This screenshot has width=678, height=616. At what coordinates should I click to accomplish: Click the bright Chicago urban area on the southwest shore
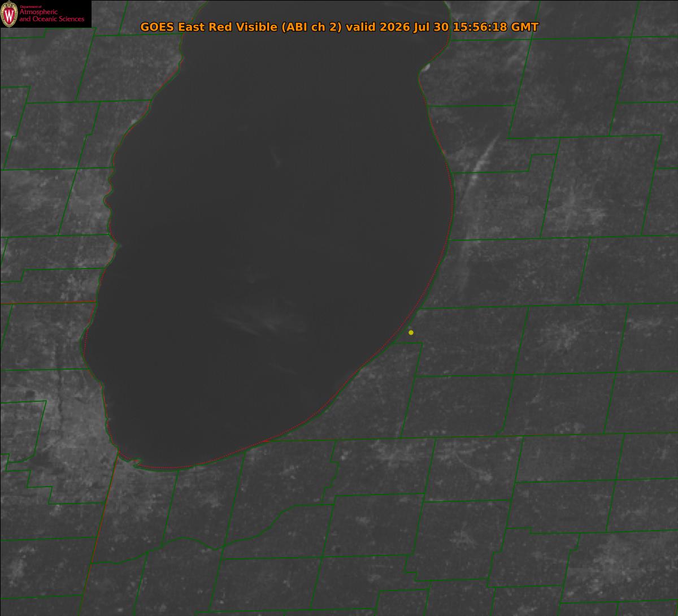coord(62,418)
